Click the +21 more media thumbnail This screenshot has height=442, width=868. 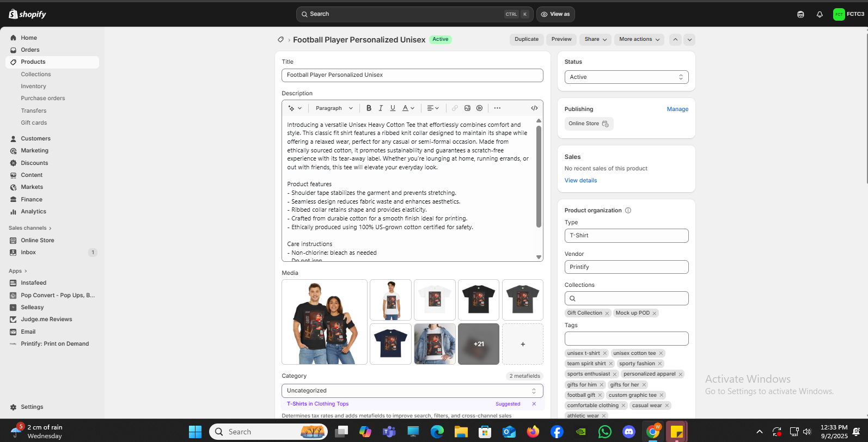pyautogui.click(x=479, y=344)
